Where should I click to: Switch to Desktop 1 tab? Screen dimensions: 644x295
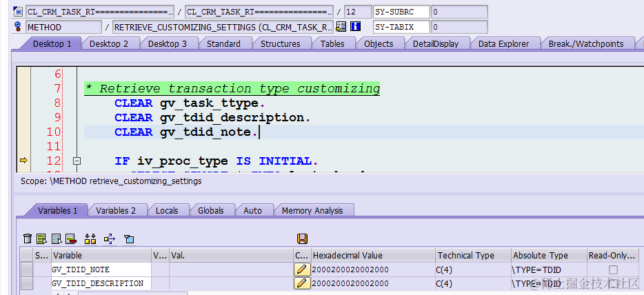[x=52, y=43]
